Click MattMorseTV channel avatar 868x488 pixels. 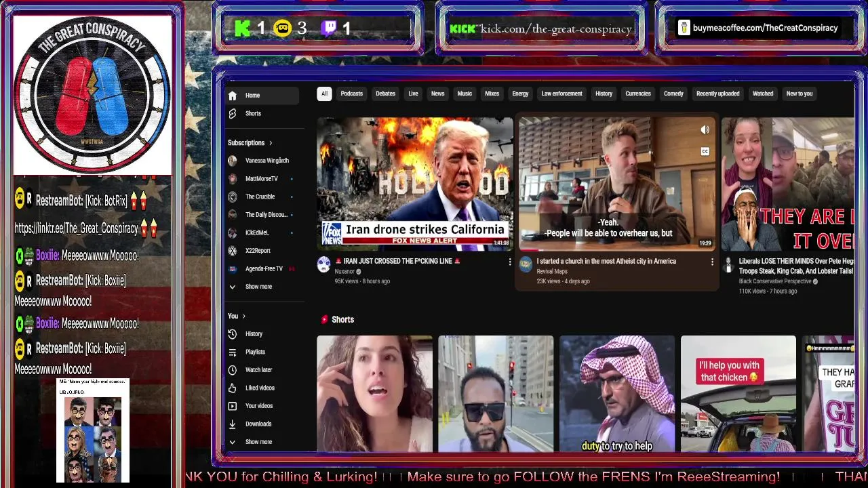point(233,179)
